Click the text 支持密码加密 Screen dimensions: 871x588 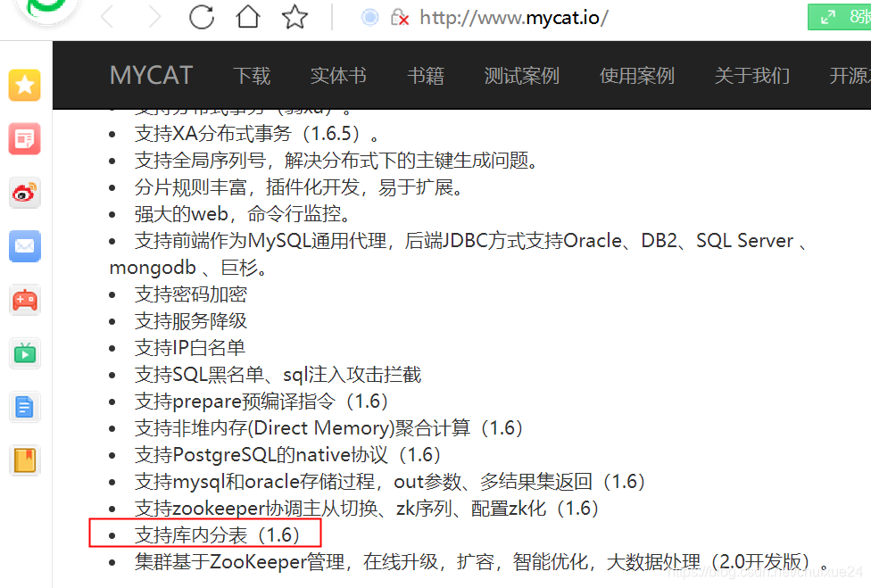[x=191, y=294]
